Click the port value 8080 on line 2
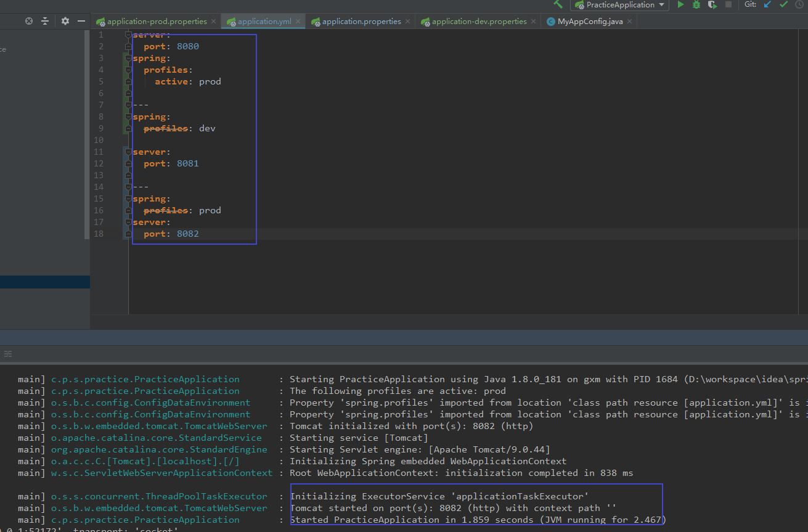Viewport: 808px width, 532px height. [188, 46]
